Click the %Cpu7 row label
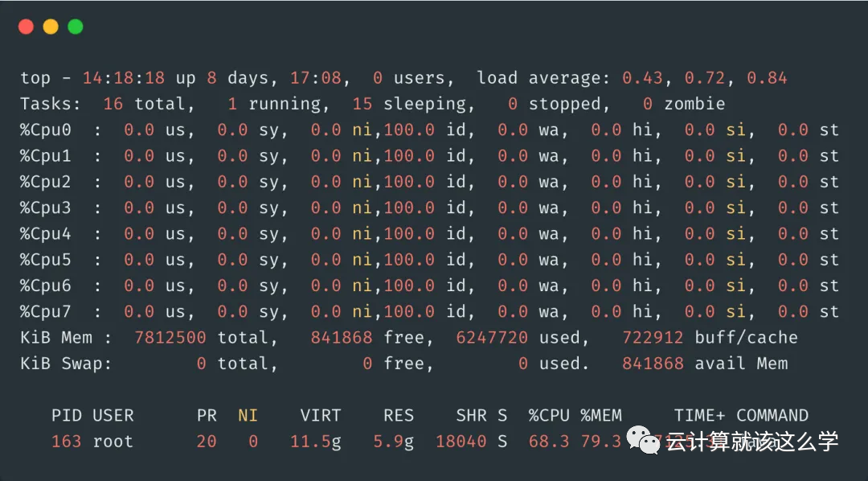 46,312
